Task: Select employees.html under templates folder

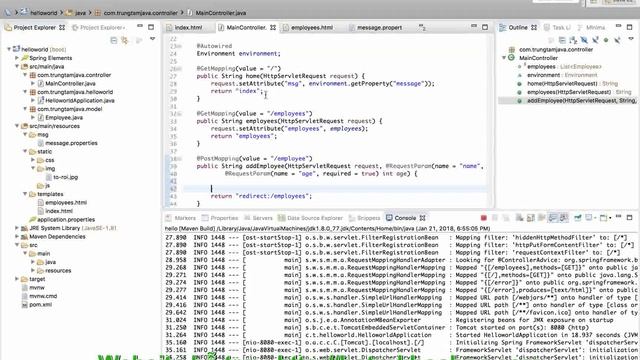Action: 66,202
